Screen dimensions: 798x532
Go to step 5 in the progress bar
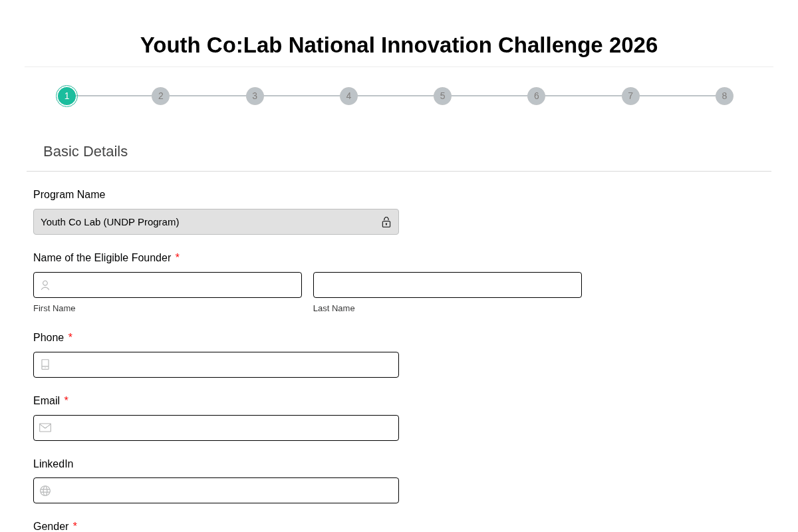pos(442,96)
